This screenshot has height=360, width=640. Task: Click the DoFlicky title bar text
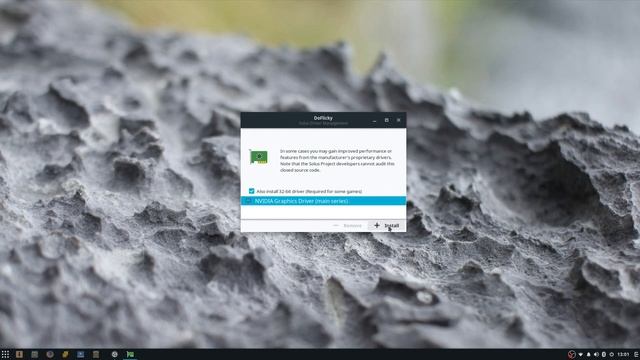click(323, 118)
